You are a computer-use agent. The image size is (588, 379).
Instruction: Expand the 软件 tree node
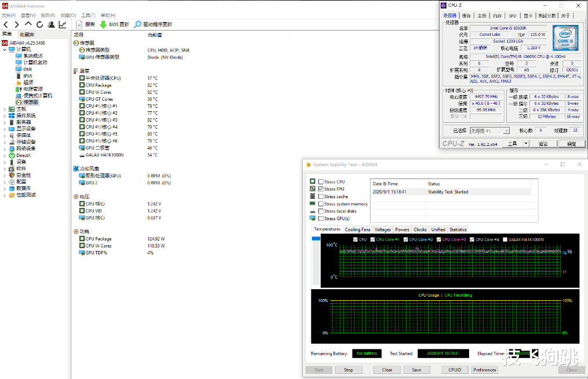click(x=5, y=169)
